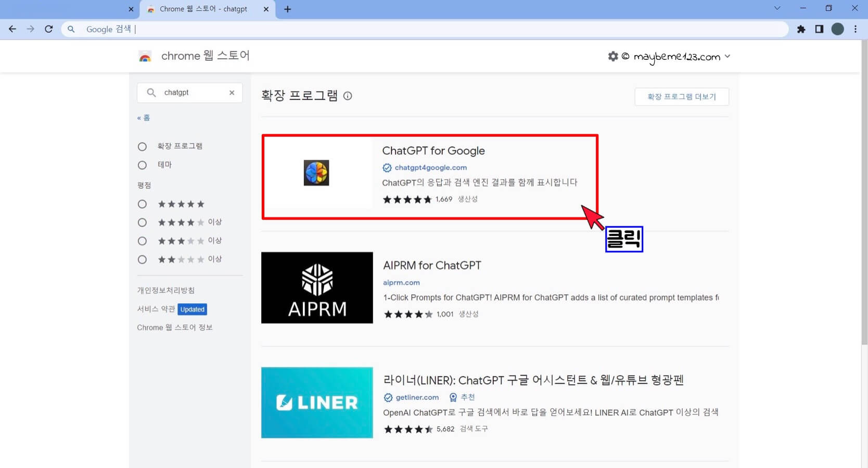The width and height of the screenshot is (868, 468).
Task: Select the 테마 radio filter
Action: [142, 165]
